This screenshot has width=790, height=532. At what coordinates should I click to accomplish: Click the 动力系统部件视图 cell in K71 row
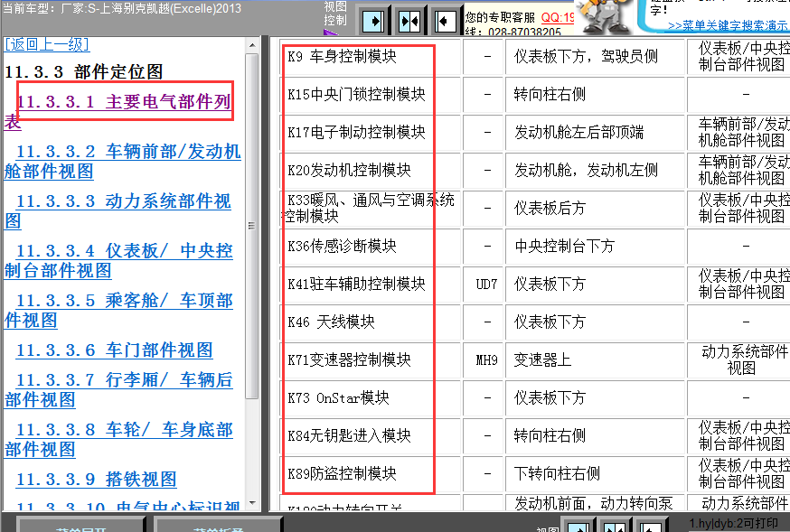[x=738, y=360]
